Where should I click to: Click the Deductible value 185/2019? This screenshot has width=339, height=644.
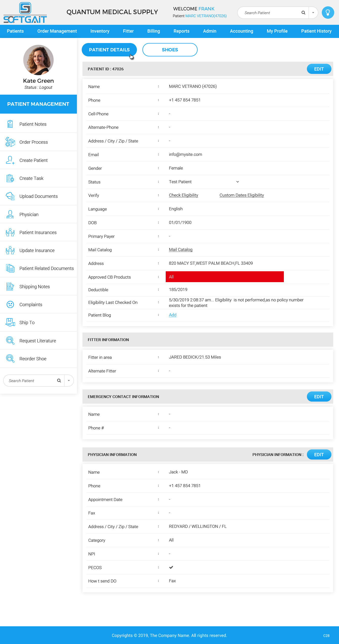click(x=178, y=289)
